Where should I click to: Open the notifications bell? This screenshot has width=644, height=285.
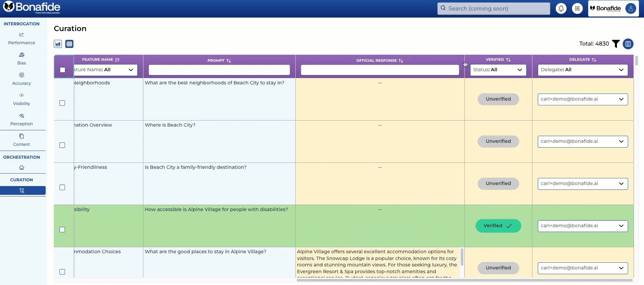561,9
